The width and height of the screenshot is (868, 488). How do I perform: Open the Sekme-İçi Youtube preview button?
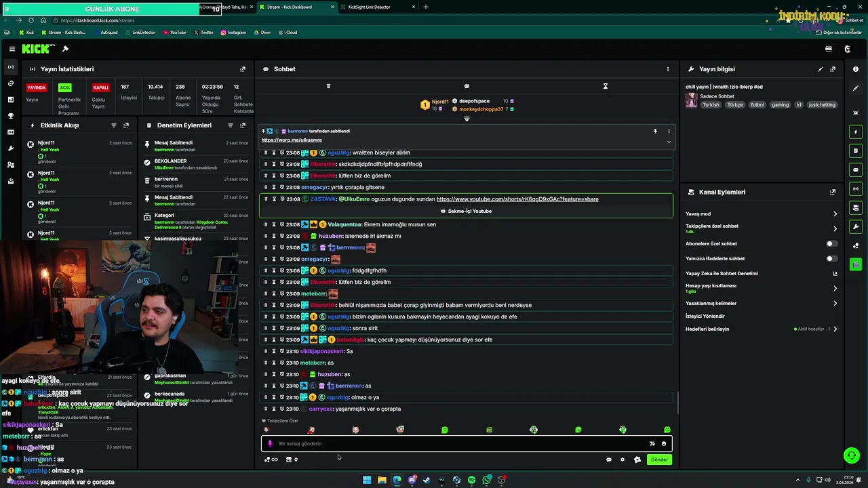[x=466, y=211]
